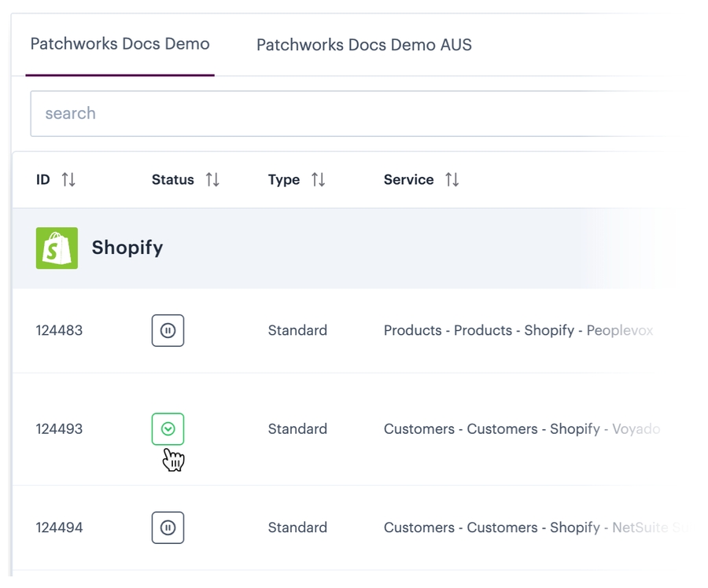Select service ID 124494
The height and width of the screenshot is (588, 708).
point(59,528)
